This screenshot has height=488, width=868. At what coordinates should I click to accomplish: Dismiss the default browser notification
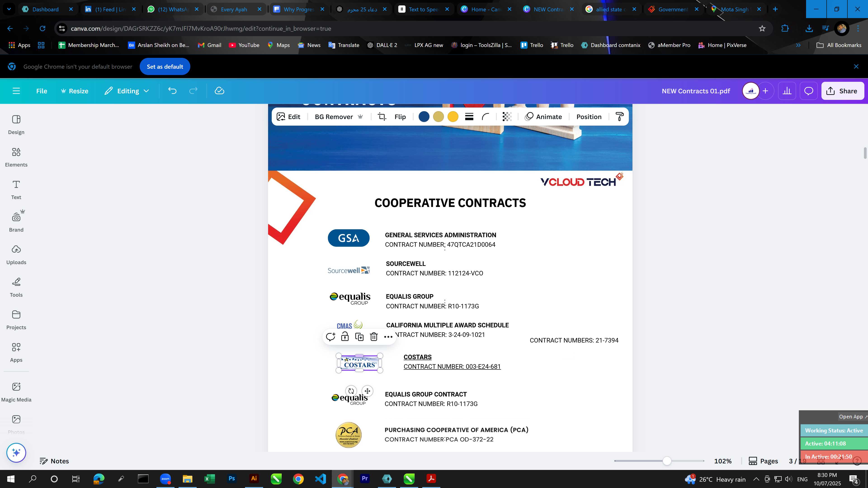click(x=856, y=67)
